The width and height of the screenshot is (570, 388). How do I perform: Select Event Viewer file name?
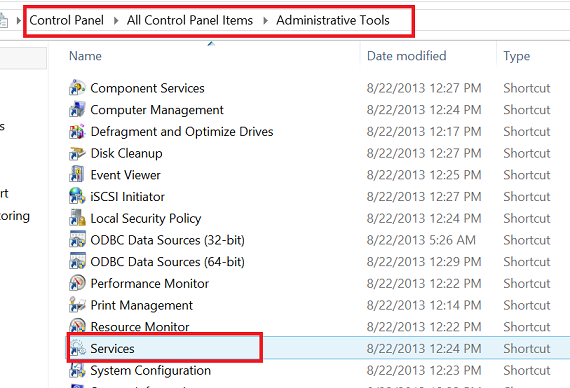click(125, 175)
